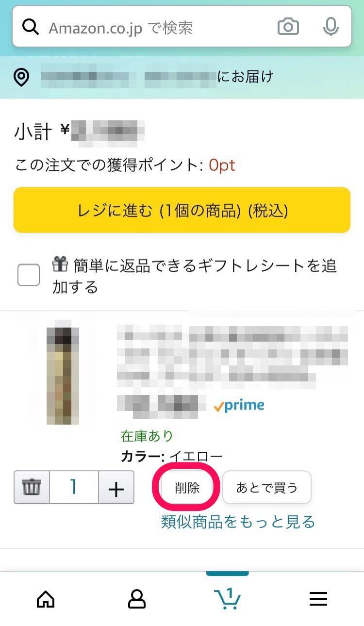Go to Home tab icon
Image resolution: width=364 pixels, height=626 pixels.
46,599
